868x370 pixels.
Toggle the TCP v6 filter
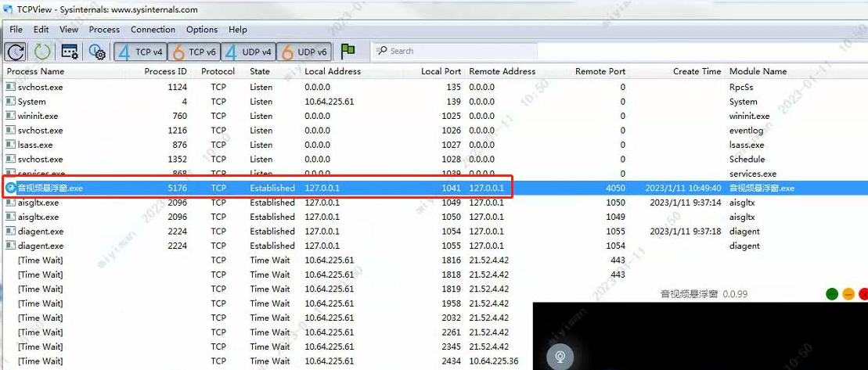point(194,52)
